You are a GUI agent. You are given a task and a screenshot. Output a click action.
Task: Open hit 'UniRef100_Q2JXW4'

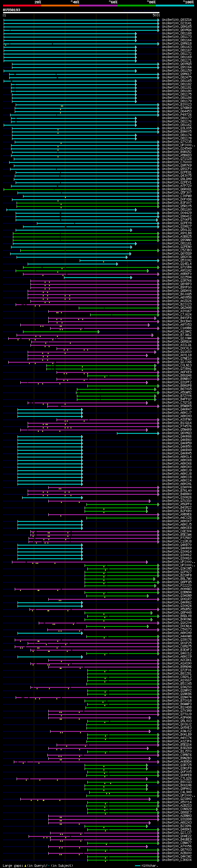pos(177,338)
